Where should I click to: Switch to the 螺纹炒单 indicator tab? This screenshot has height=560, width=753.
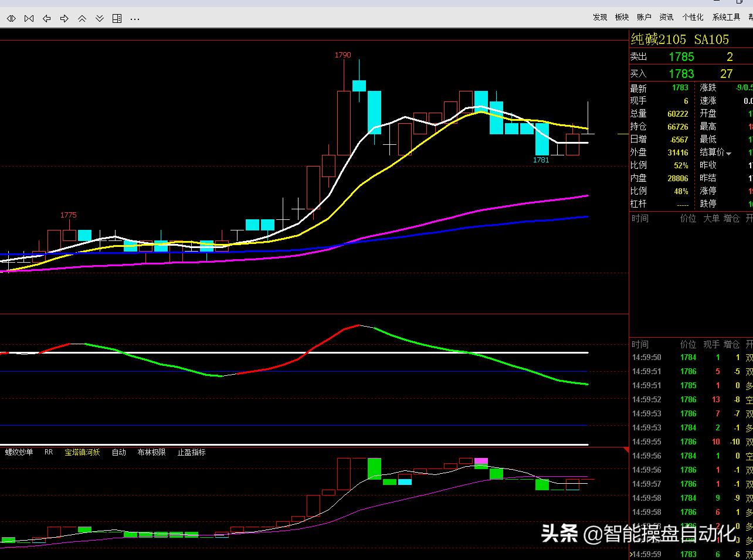pos(19,452)
